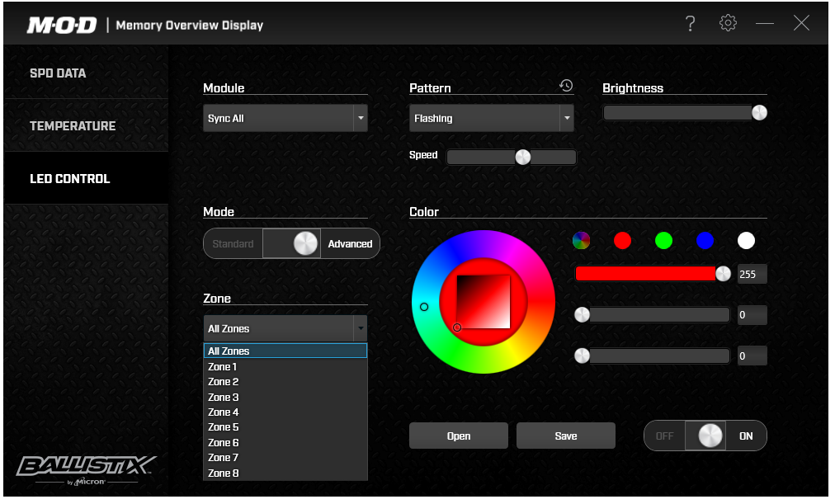
Task: Expand the Pattern Flashing dropdown
Action: click(491, 118)
